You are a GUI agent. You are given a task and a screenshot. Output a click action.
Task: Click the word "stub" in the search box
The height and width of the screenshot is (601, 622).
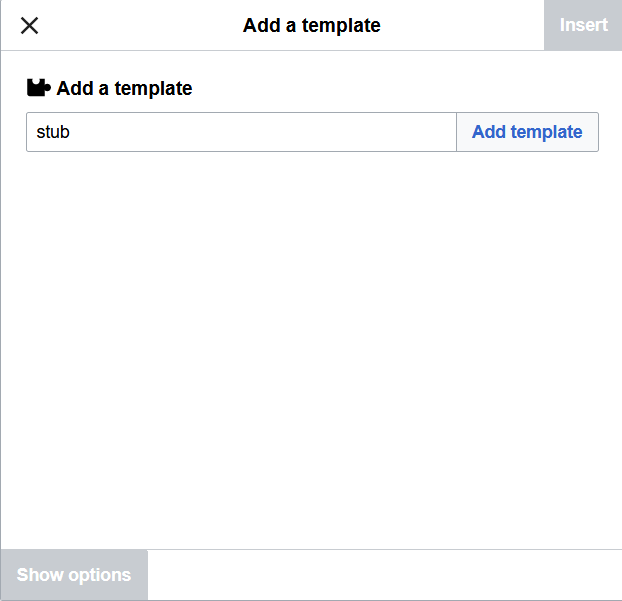point(53,132)
